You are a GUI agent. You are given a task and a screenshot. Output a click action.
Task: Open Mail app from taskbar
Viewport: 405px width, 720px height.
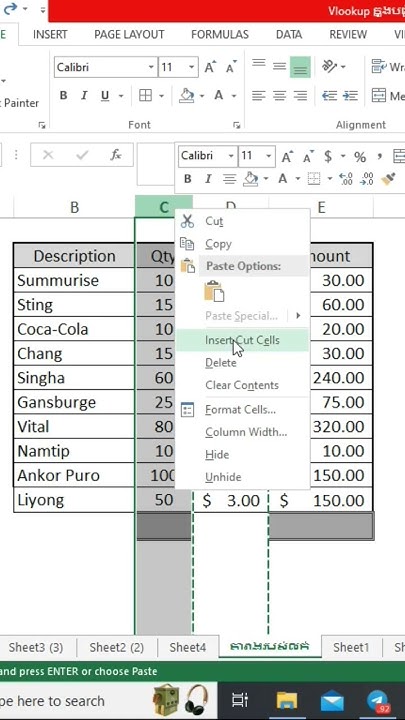point(332,701)
